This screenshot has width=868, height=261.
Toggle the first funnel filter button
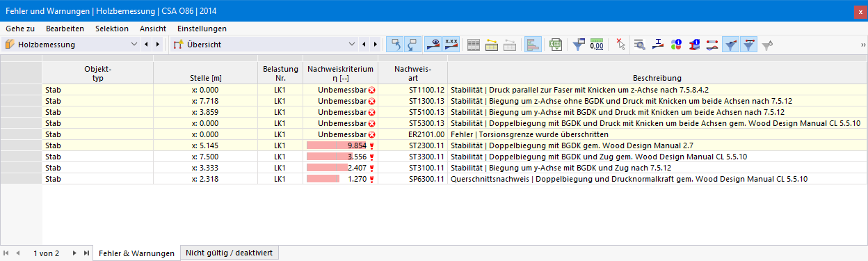pos(730,45)
